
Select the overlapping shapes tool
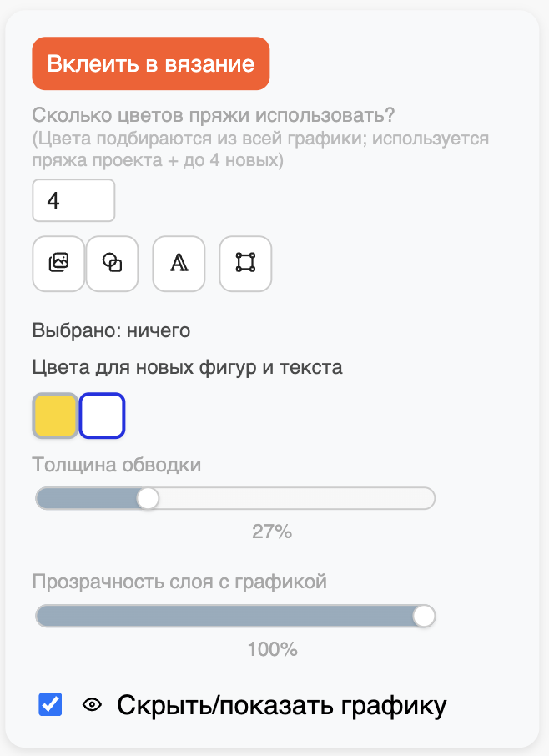click(x=112, y=264)
